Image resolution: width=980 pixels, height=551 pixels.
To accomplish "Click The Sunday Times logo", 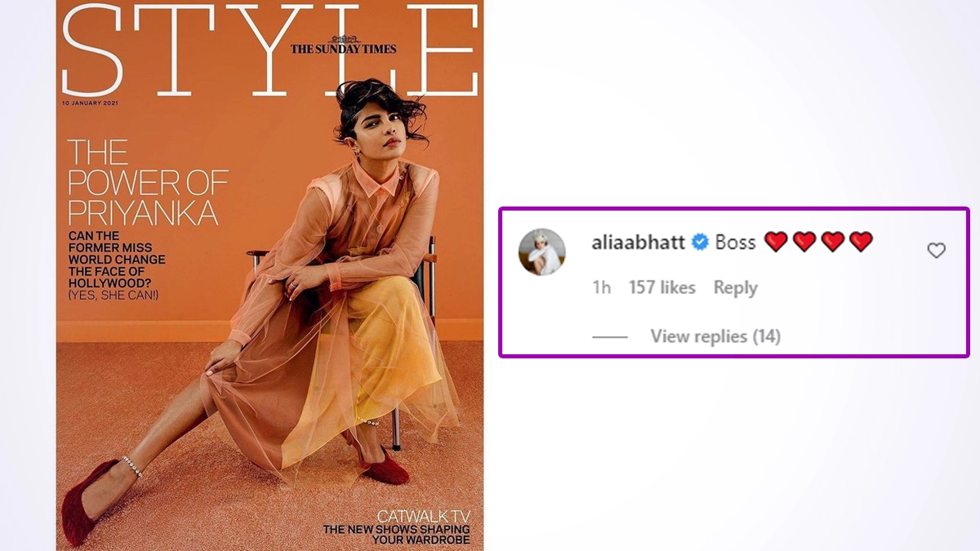I will pos(344,46).
